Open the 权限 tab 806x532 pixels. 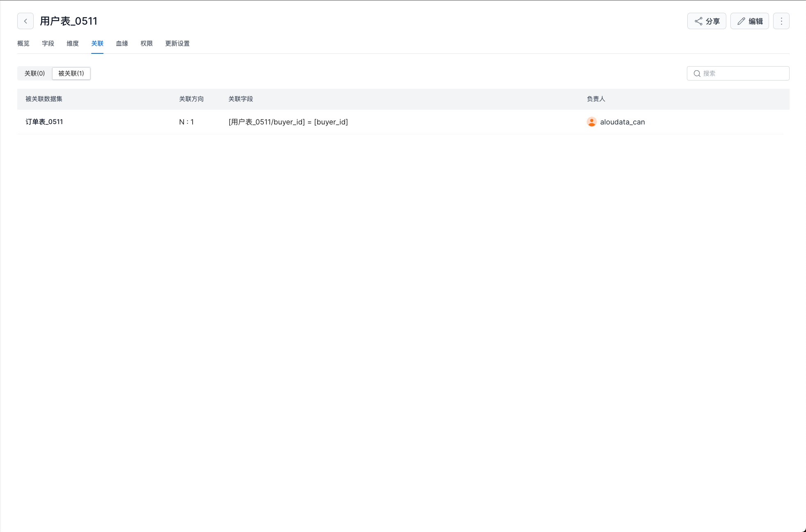pyautogui.click(x=147, y=44)
